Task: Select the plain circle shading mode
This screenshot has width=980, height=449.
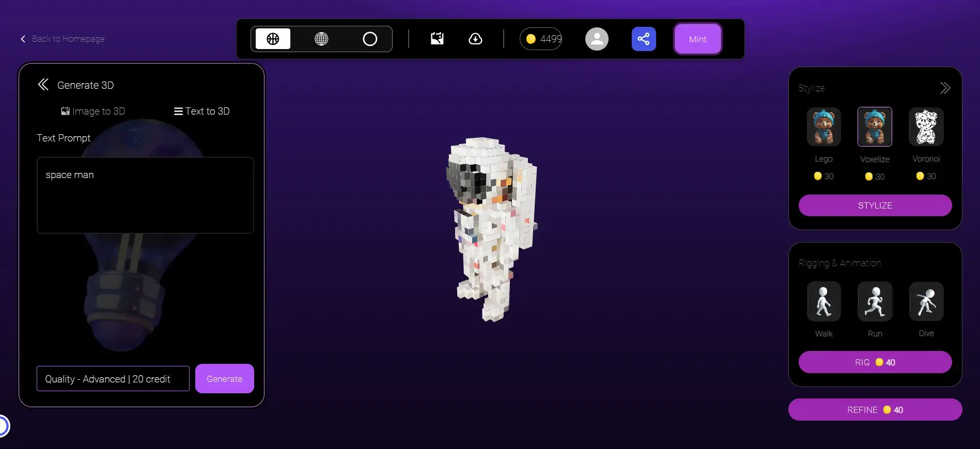Action: point(370,39)
